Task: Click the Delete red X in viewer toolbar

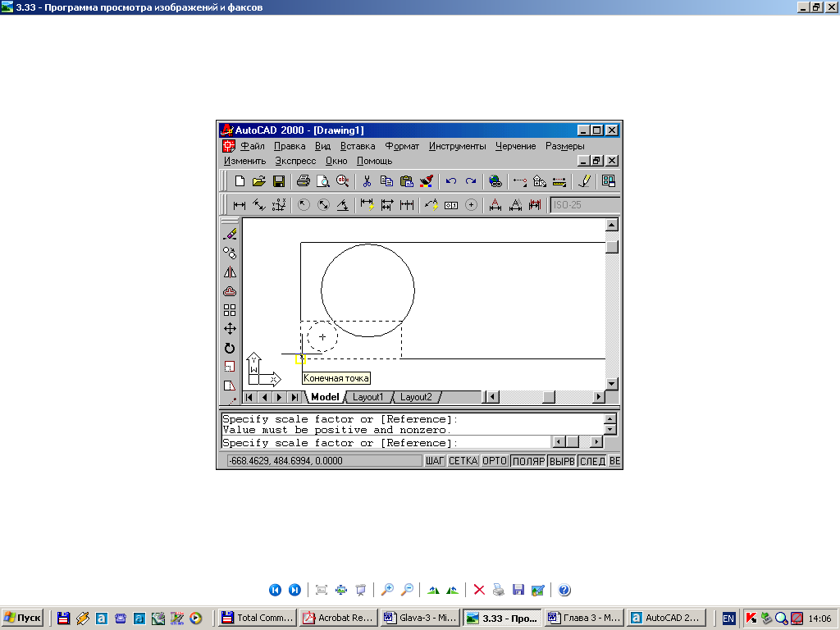Action: pos(479,590)
